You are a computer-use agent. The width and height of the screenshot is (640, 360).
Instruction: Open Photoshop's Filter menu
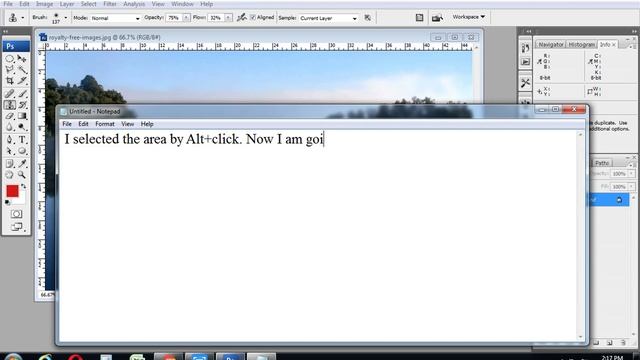coord(109,4)
